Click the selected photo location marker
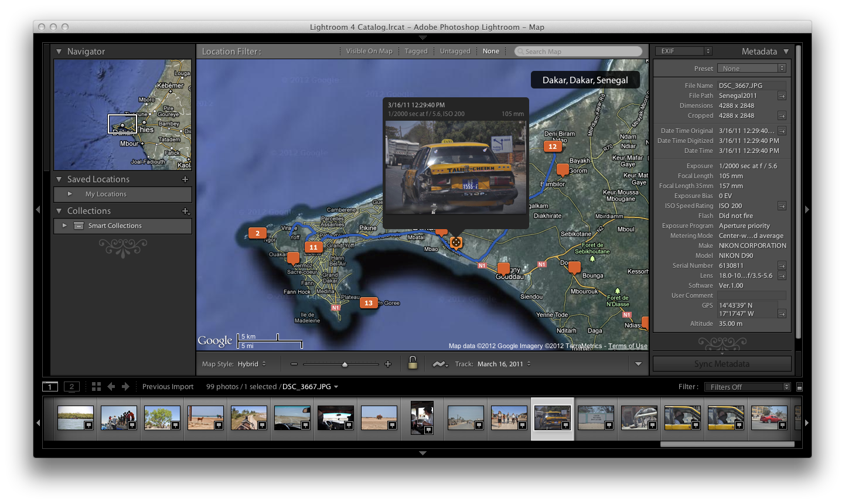Viewport: 845px width, 504px height. coord(456,242)
